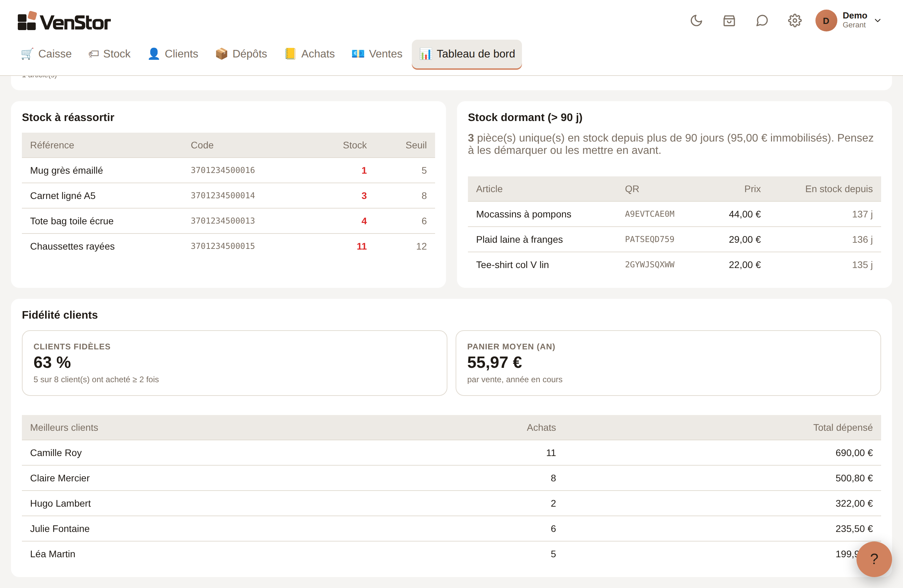Click code 3701234500016

click(x=223, y=170)
